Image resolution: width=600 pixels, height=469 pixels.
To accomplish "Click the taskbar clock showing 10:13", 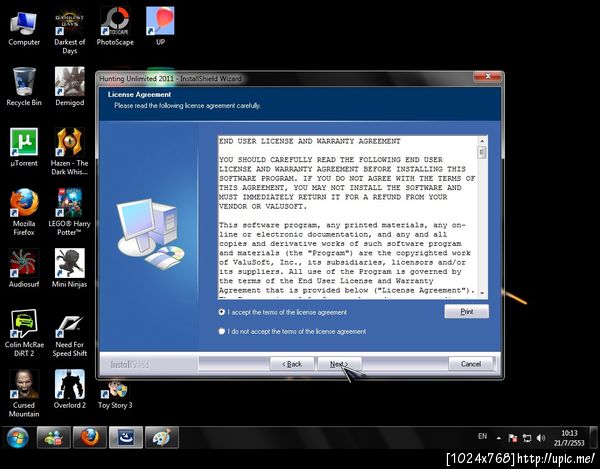I will point(569,438).
